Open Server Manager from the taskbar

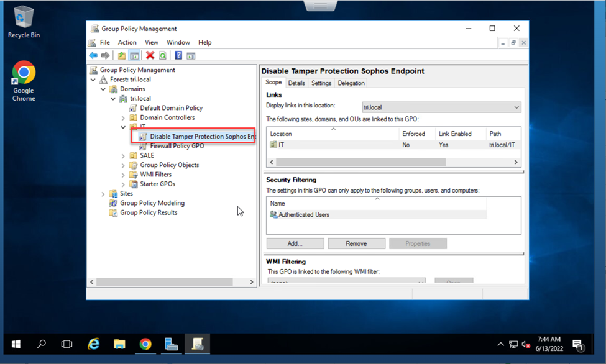click(171, 344)
